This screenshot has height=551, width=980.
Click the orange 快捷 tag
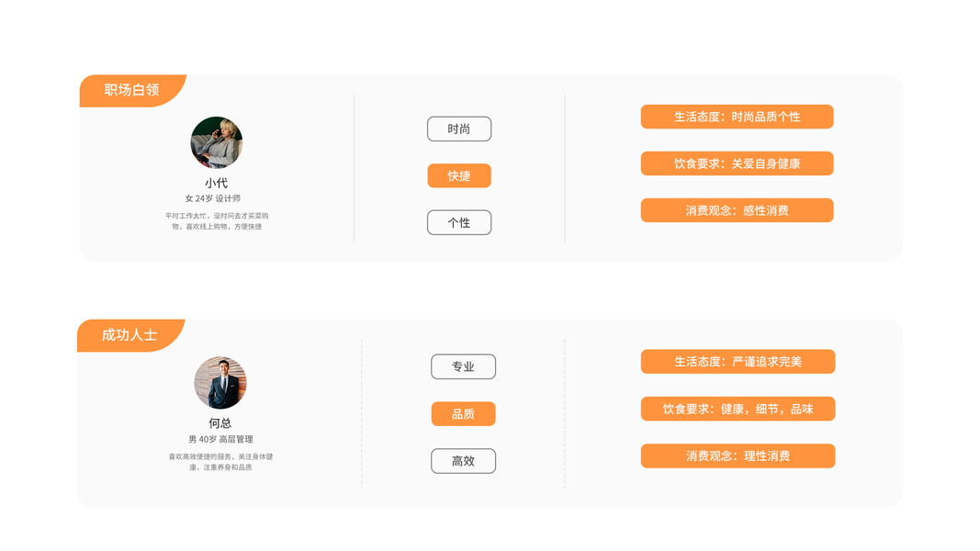(x=459, y=175)
